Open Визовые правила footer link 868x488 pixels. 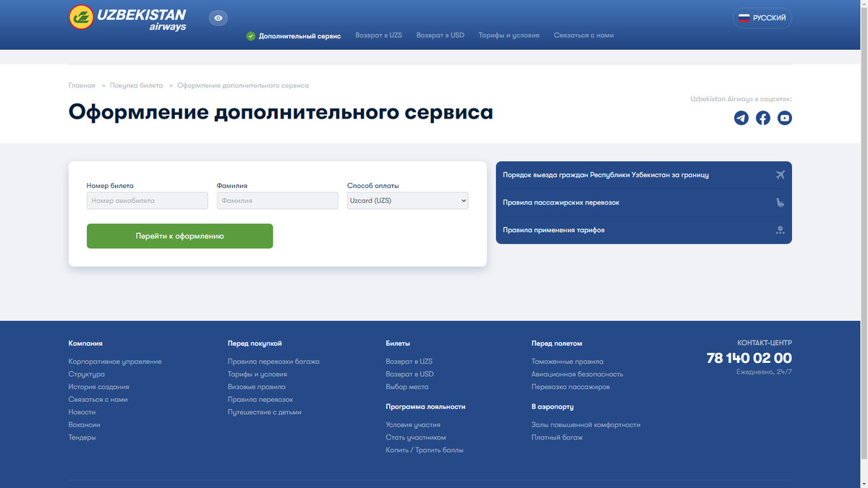coord(257,387)
